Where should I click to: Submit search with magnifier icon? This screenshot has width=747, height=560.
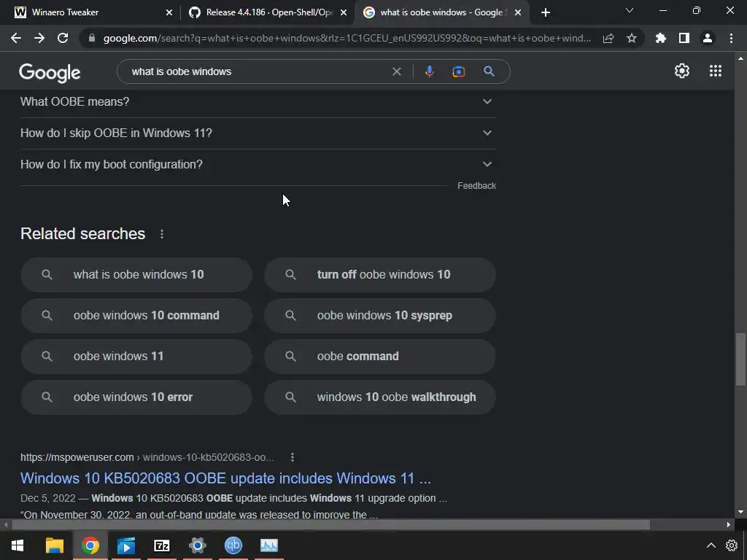(489, 71)
